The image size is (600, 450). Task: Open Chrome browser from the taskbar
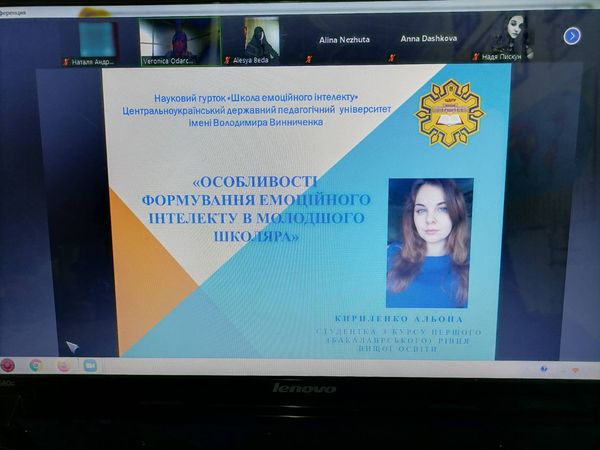36,366
